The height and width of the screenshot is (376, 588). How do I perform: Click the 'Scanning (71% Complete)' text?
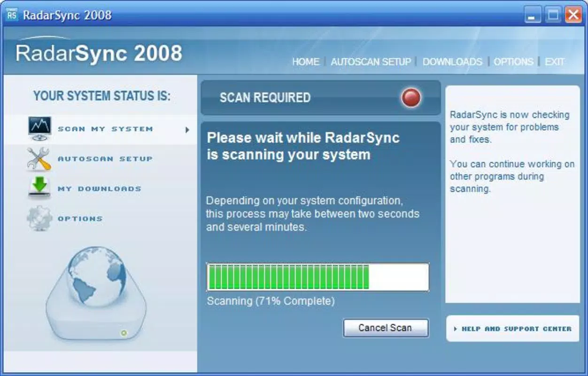pyautogui.click(x=271, y=301)
